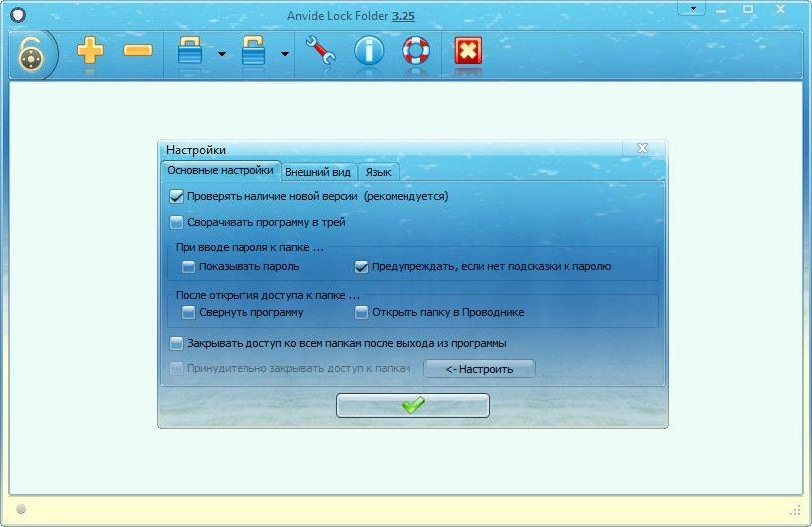Switch to Основные настройки tab

(221, 170)
